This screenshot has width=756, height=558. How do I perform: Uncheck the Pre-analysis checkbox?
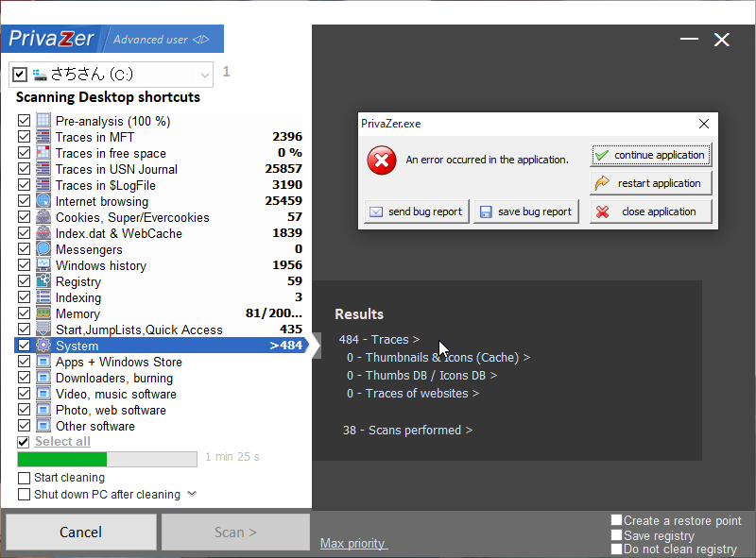click(x=24, y=121)
